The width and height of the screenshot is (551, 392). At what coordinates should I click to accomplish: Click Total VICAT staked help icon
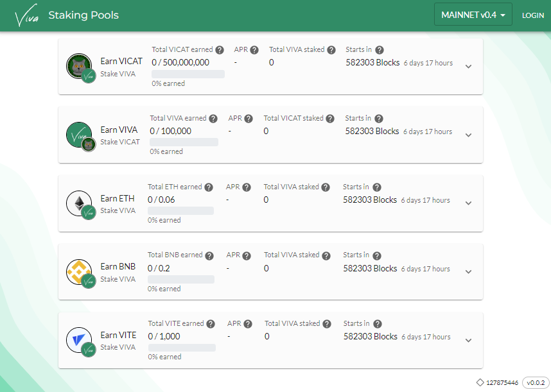(330, 118)
